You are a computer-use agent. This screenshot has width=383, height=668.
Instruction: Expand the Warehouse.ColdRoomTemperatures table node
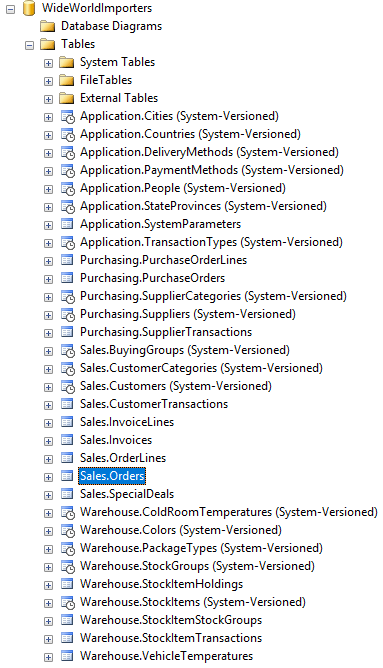49,513
